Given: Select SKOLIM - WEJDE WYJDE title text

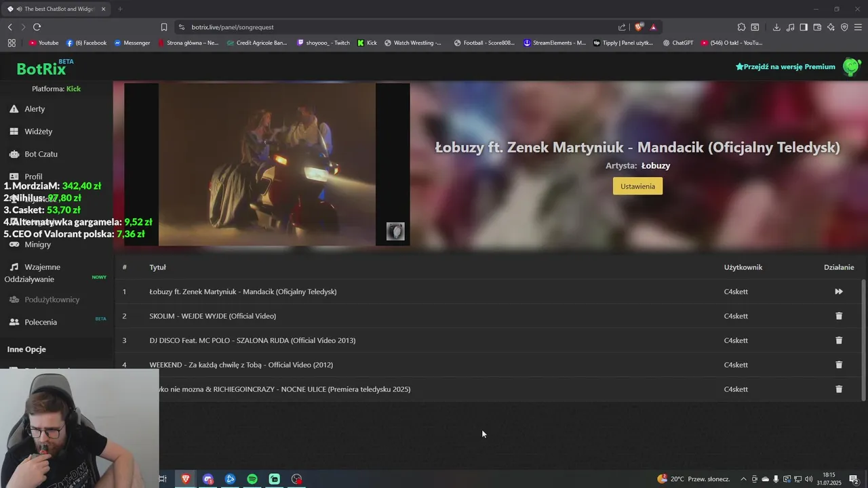Looking at the screenshot, I should [212, 316].
